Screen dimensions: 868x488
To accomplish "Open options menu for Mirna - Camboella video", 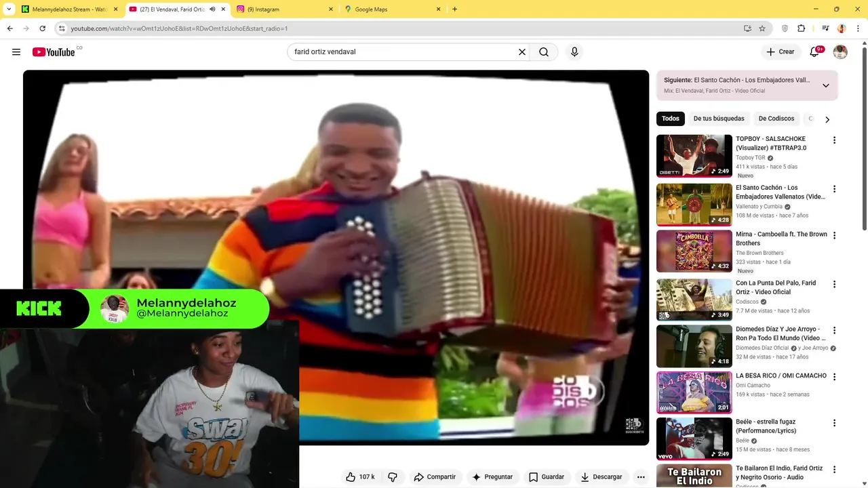I will [834, 236].
